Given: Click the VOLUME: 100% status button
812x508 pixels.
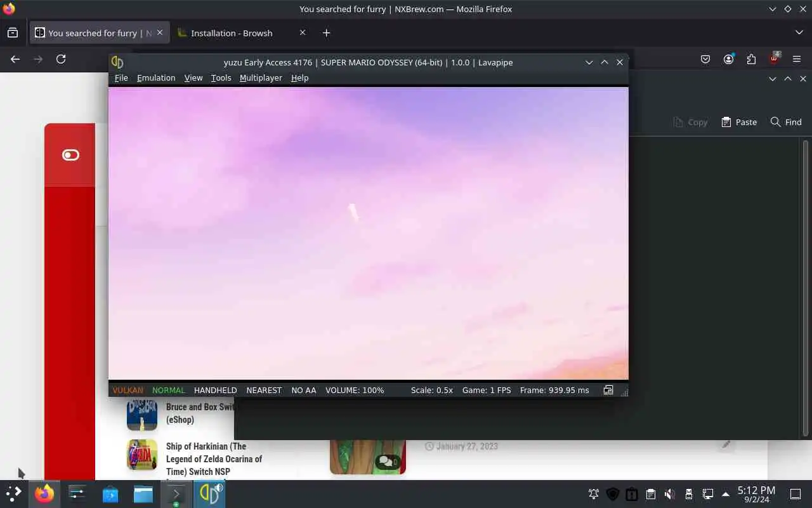Looking at the screenshot, I should click(x=355, y=390).
